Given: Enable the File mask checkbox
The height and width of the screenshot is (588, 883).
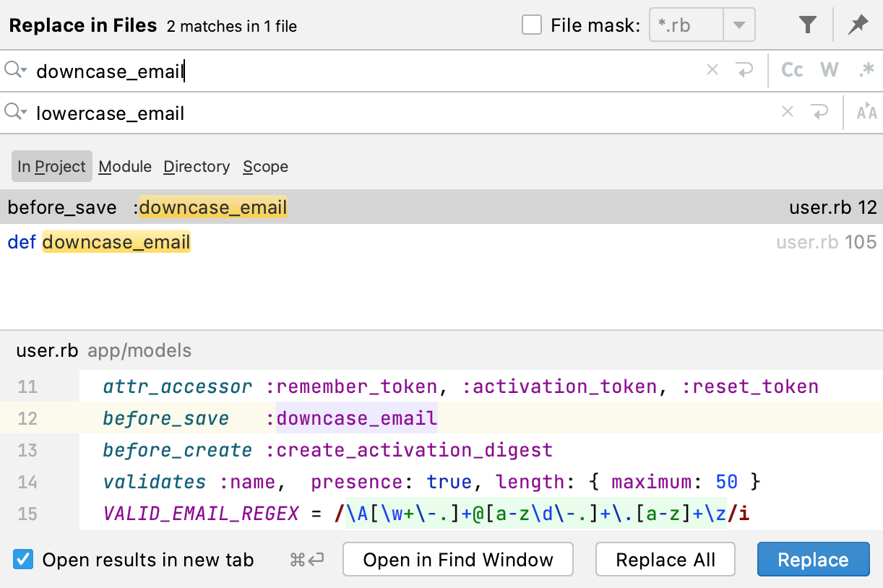Looking at the screenshot, I should [532, 25].
